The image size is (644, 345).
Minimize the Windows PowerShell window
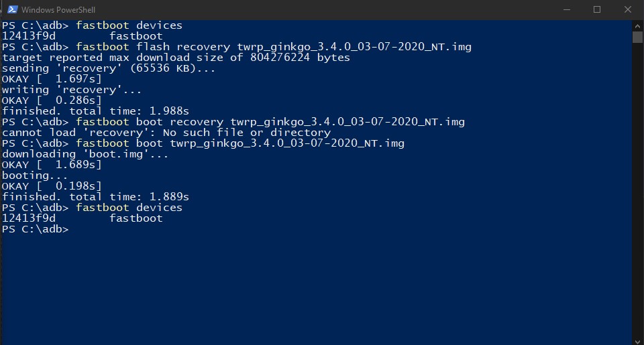click(x=566, y=10)
